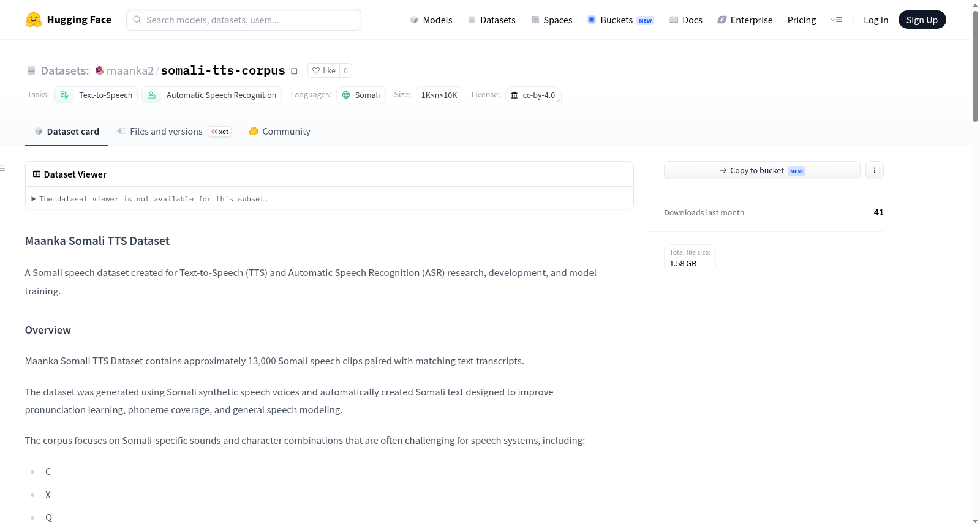Select the Total file size 1.58 GB
This screenshot has height=527, width=980.
[x=690, y=258]
